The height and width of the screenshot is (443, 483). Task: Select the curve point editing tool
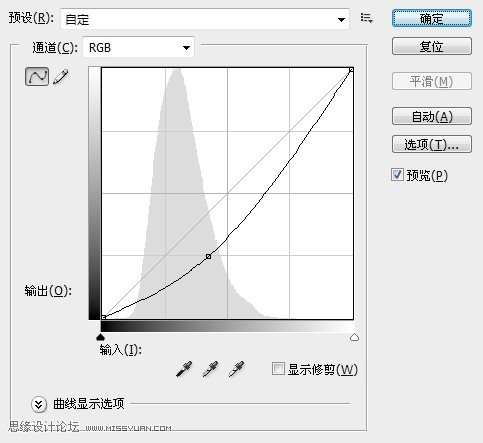tap(37, 76)
